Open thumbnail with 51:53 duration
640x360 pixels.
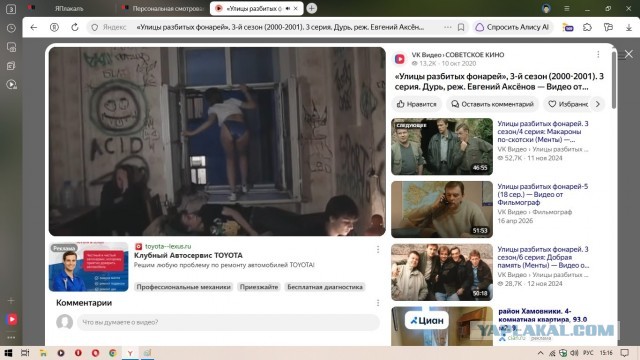442,209
